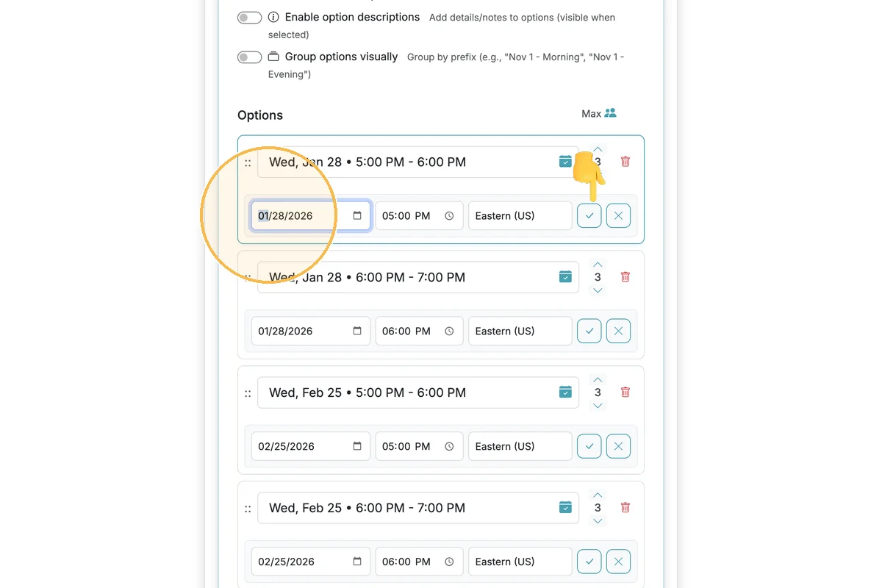The image size is (882, 588).
Task: Confirm date edit for Jan 28 5:00 PM option
Action: point(589,216)
